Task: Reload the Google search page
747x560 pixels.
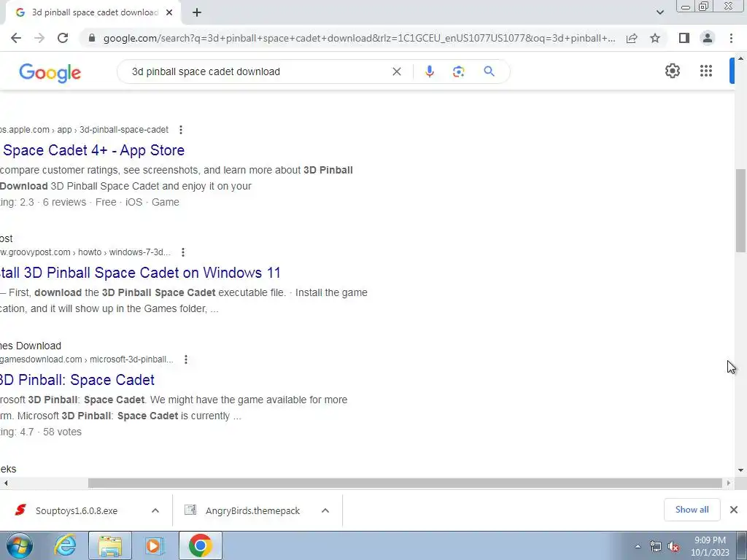Action: [63, 38]
